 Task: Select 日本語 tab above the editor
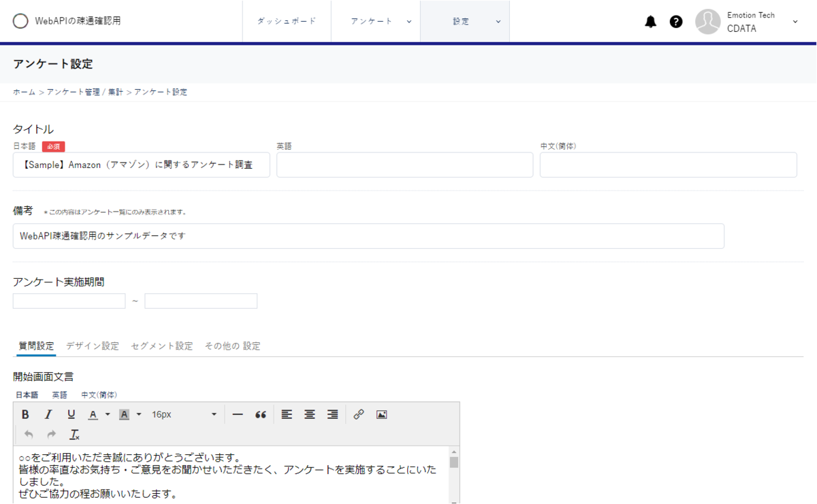click(27, 394)
